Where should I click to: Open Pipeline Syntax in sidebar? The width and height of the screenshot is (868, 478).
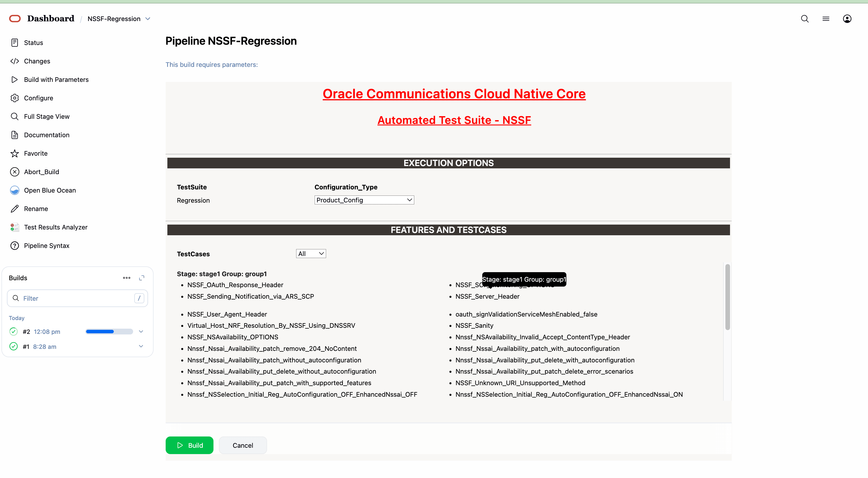click(46, 246)
